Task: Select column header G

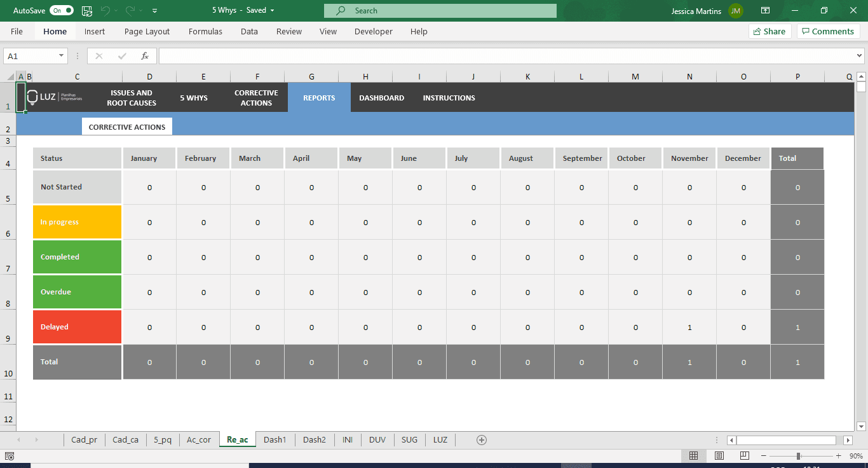Action: [x=311, y=77]
